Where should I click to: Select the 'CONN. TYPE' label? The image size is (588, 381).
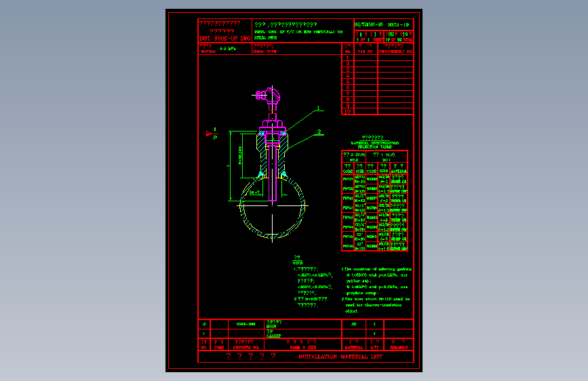265,52
